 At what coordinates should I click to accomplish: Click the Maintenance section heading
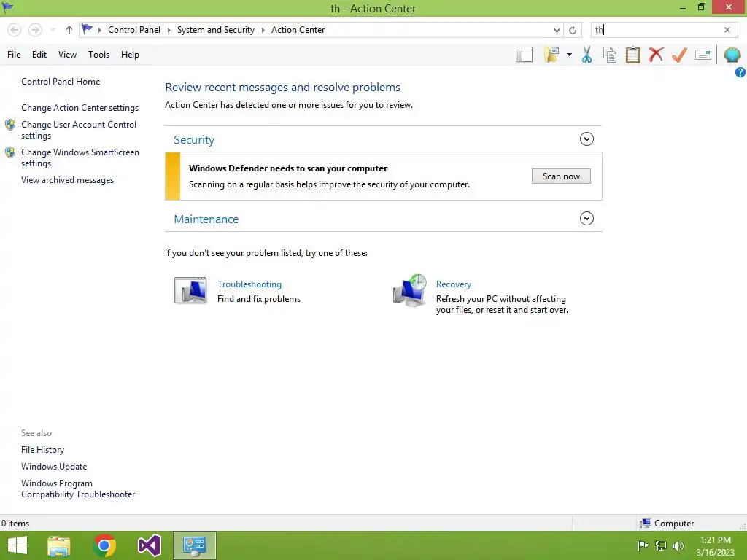[x=206, y=219]
